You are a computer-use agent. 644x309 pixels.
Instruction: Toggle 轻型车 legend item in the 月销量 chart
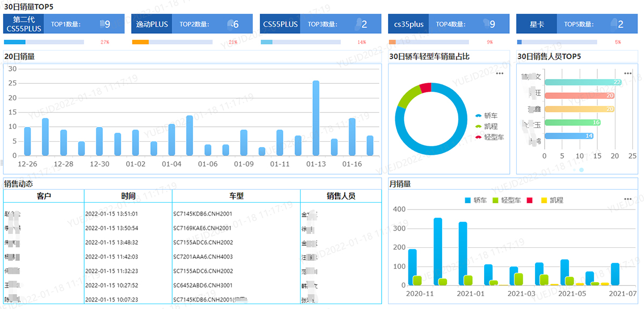click(x=507, y=200)
